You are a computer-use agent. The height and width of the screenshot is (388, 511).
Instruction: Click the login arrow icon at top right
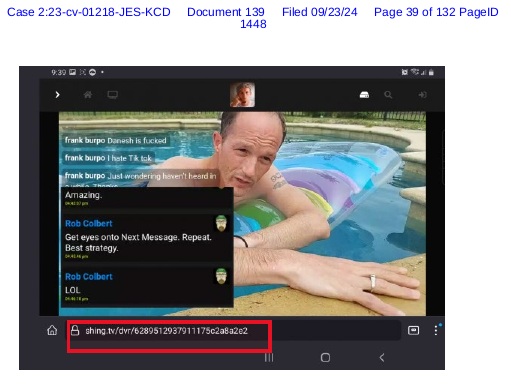pos(422,95)
